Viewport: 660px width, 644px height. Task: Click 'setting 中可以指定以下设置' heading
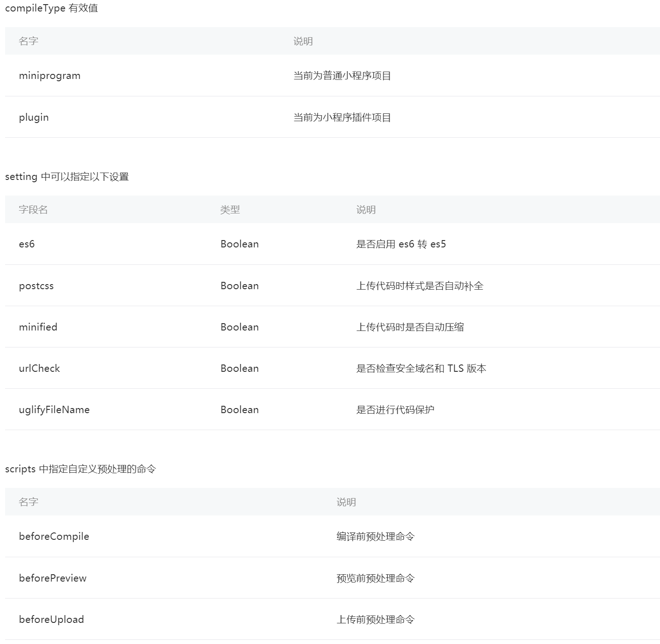click(x=67, y=177)
